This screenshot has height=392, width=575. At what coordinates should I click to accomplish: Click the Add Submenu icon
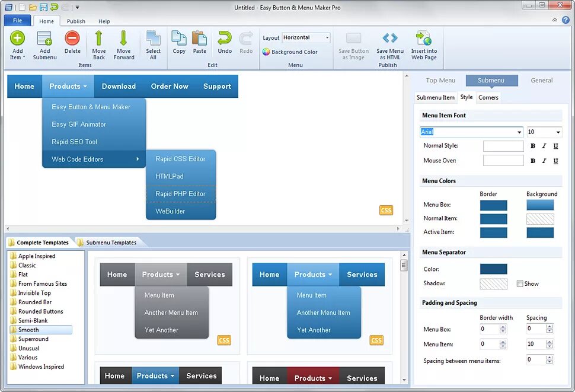[44, 38]
